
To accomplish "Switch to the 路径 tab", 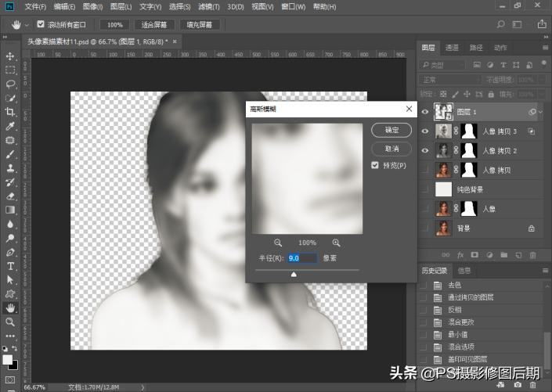I will pos(476,48).
